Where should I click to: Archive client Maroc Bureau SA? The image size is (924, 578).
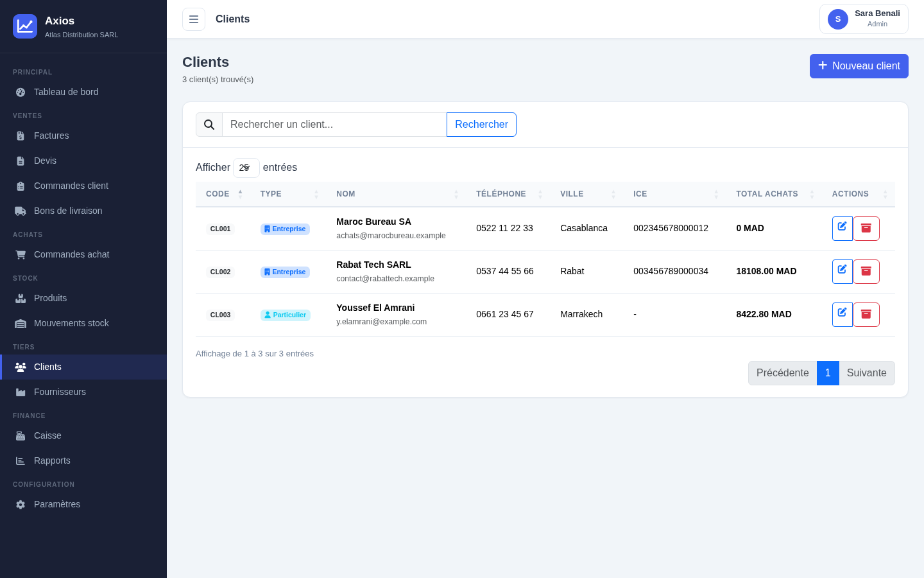point(866,229)
